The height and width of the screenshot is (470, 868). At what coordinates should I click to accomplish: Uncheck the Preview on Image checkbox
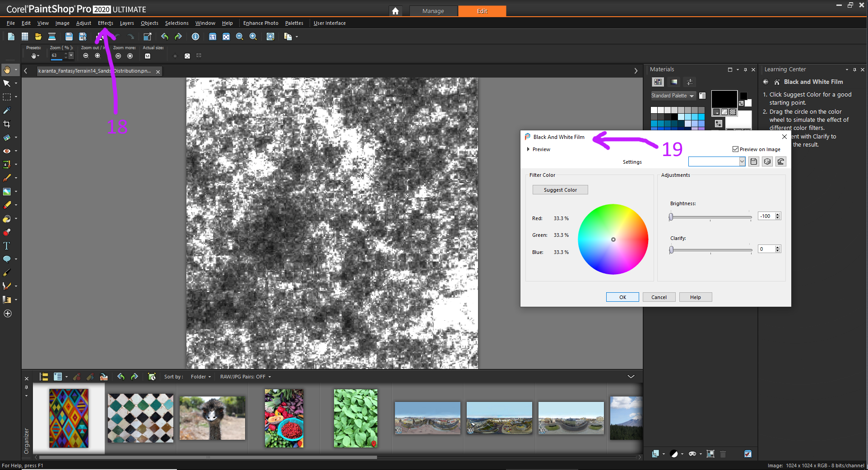point(735,149)
